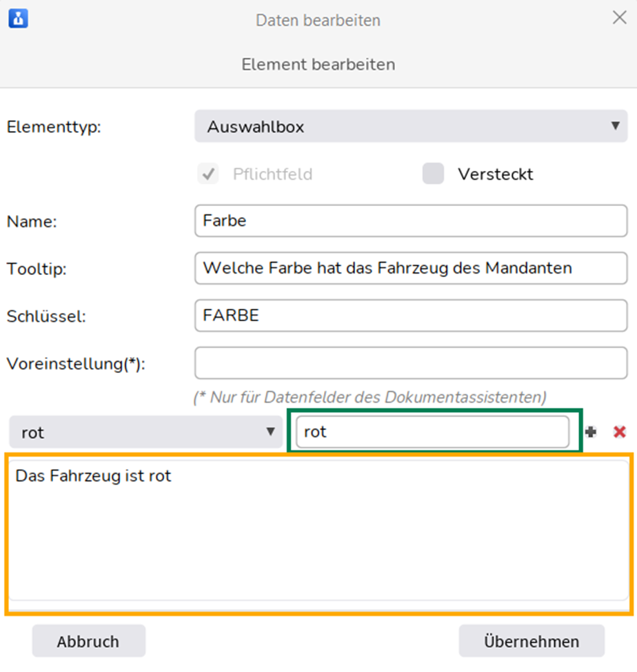Focus the Tooltip text field
Screen dimensions: 637x672
(x=411, y=268)
